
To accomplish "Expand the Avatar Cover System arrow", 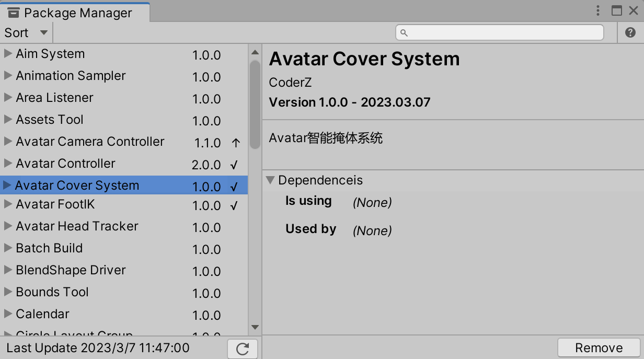I will click(7, 185).
